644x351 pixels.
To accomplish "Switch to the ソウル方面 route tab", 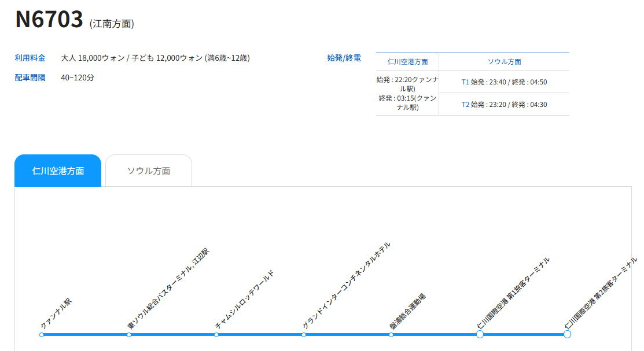I will pyautogui.click(x=149, y=171).
